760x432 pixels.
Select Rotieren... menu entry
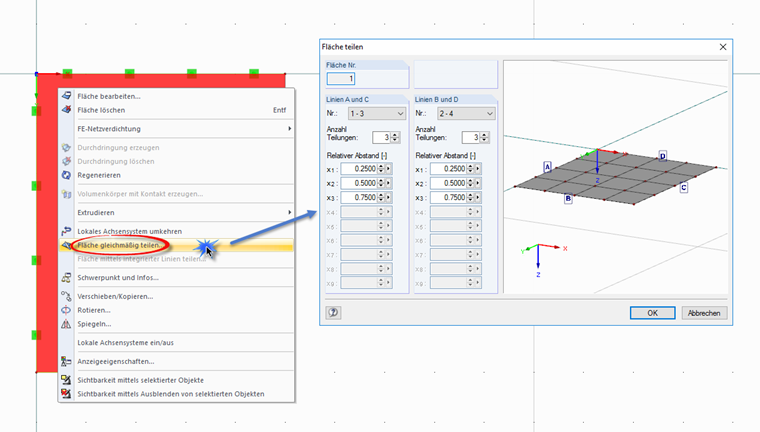pyautogui.click(x=176, y=310)
